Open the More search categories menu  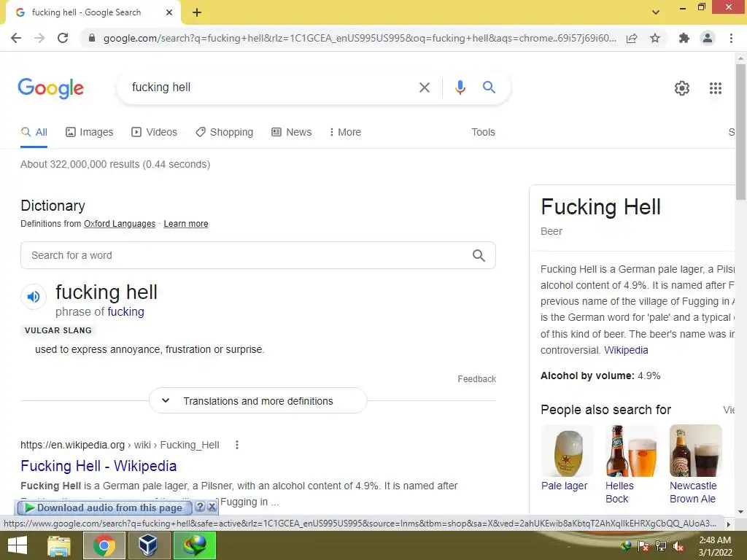point(345,133)
